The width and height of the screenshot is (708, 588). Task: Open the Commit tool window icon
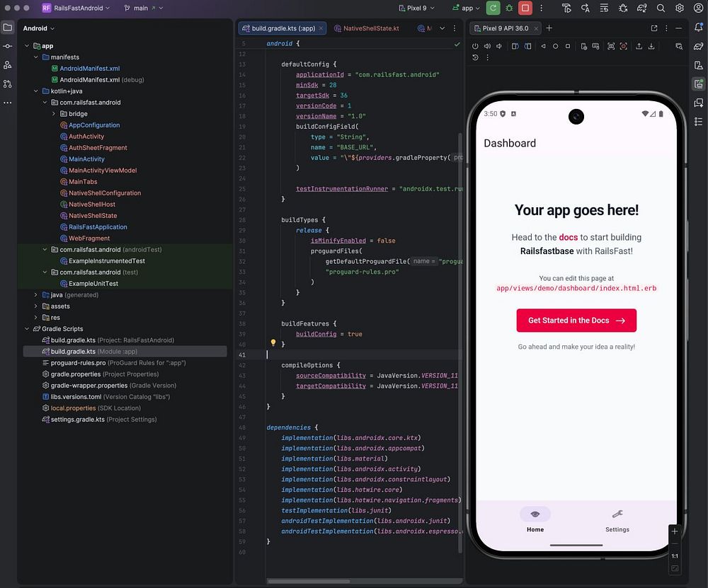8,46
